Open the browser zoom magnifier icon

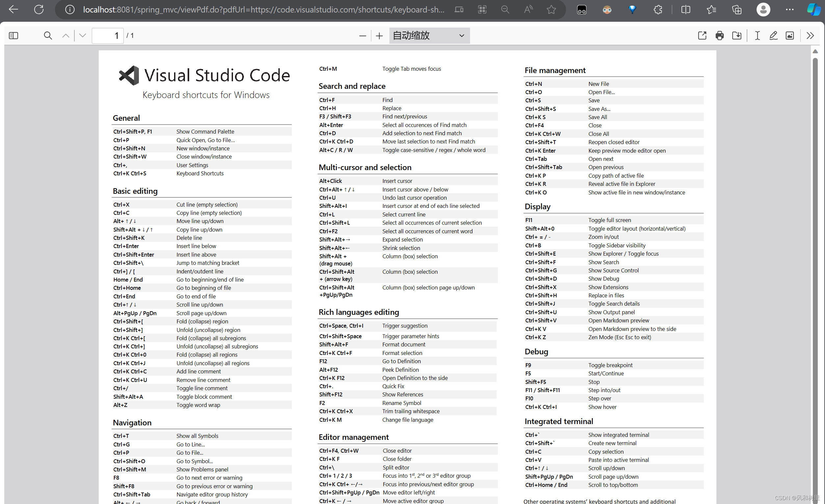click(505, 10)
